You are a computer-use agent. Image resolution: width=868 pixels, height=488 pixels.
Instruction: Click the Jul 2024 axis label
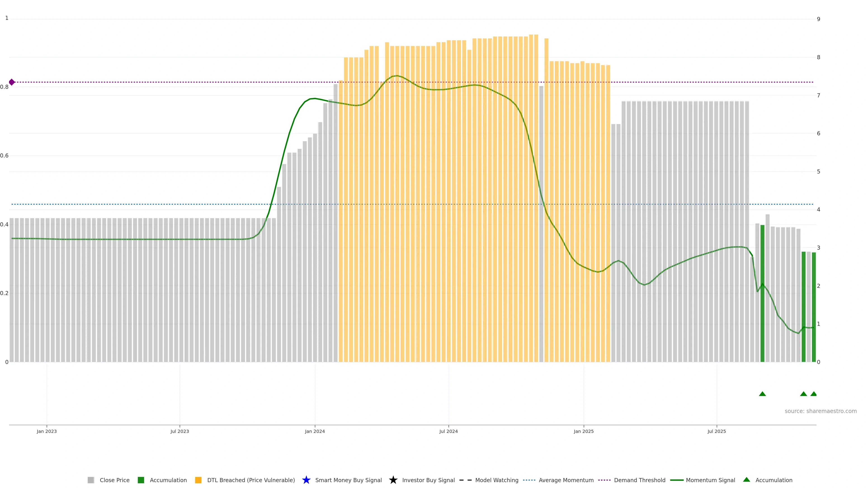point(448,432)
